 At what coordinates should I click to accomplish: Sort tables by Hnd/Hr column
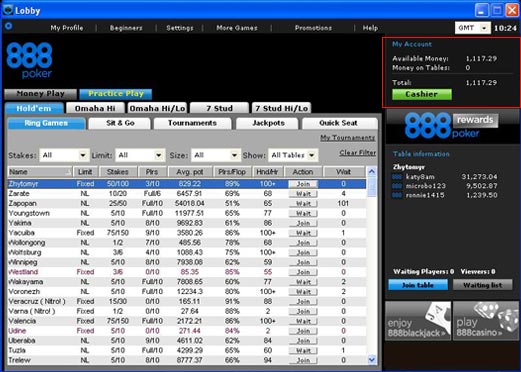(267, 172)
